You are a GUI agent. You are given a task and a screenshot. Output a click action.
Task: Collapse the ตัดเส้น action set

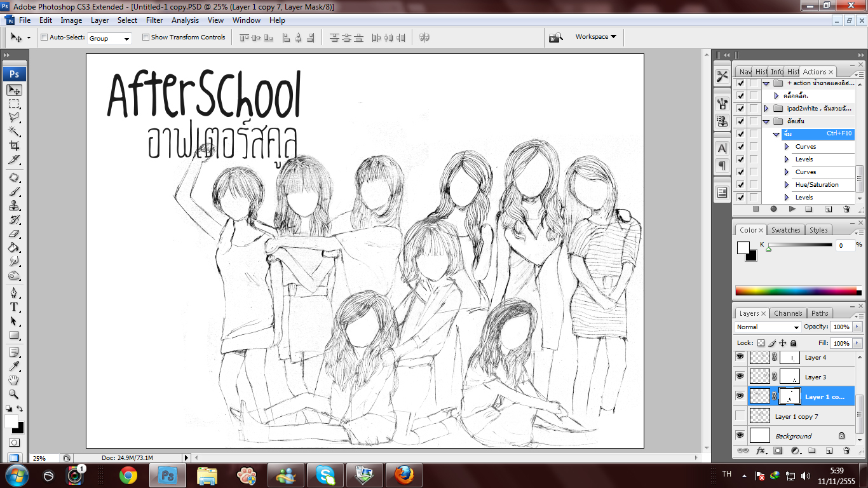[x=766, y=121]
